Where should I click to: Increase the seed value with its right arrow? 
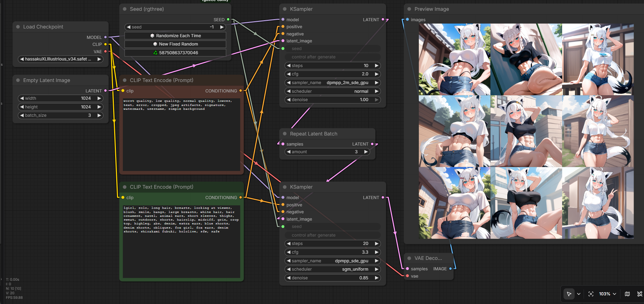point(222,27)
